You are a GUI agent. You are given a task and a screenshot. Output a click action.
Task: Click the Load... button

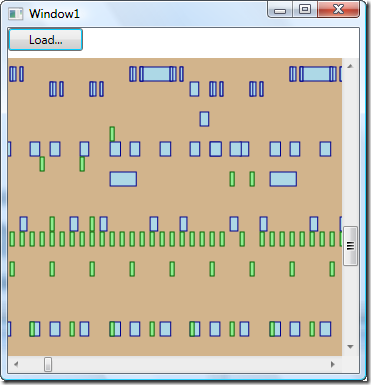[45, 40]
